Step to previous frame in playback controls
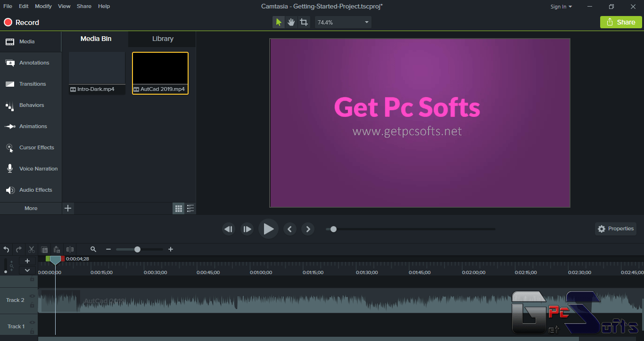This screenshot has width=644, height=341. pyautogui.click(x=229, y=229)
